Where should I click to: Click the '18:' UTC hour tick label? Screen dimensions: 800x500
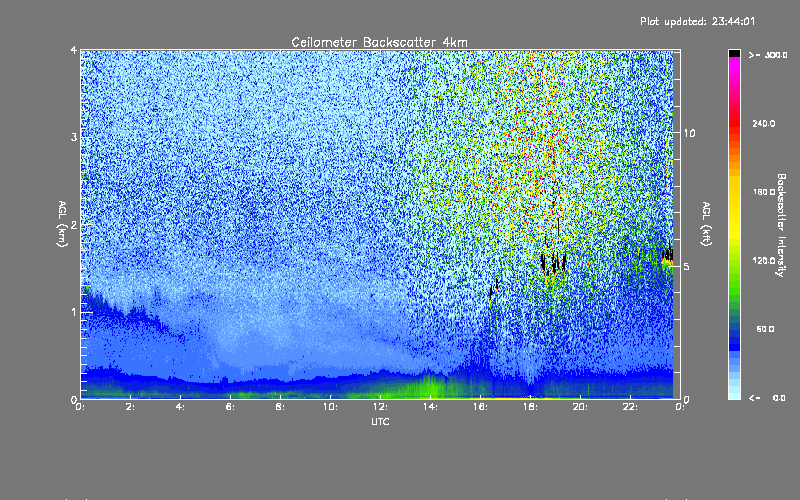pos(530,407)
